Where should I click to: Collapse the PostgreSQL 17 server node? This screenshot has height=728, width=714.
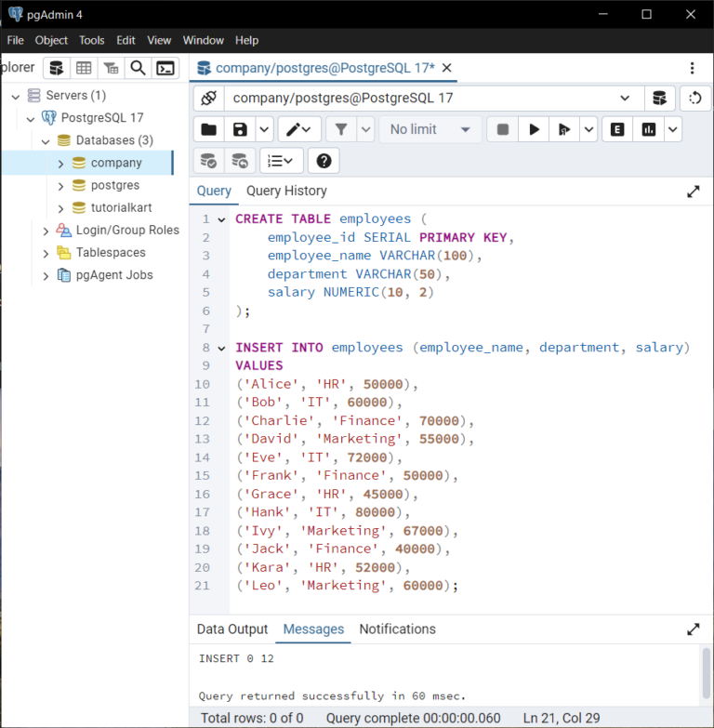coord(31,119)
